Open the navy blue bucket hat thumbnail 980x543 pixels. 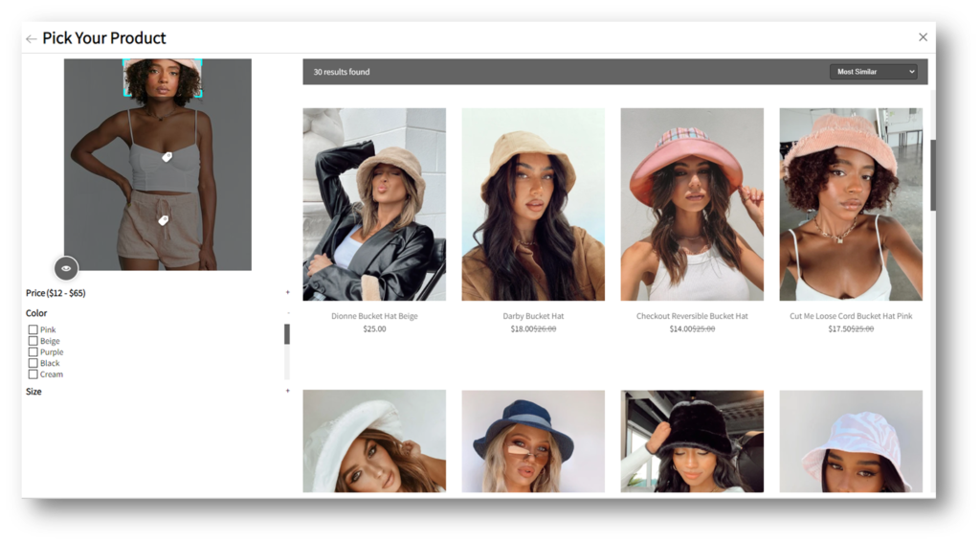coord(533,441)
